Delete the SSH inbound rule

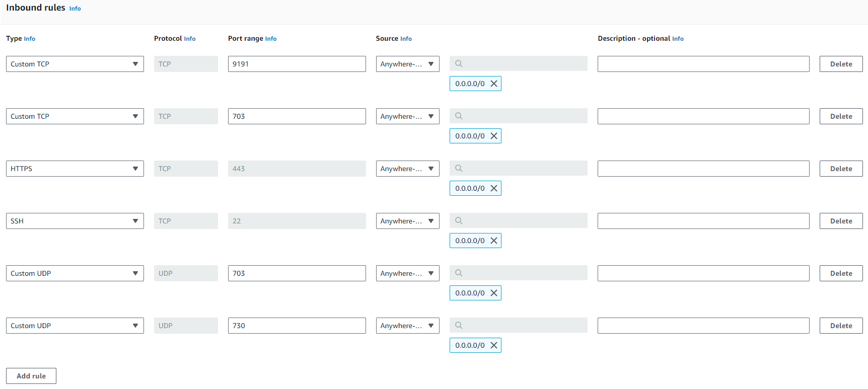point(841,221)
